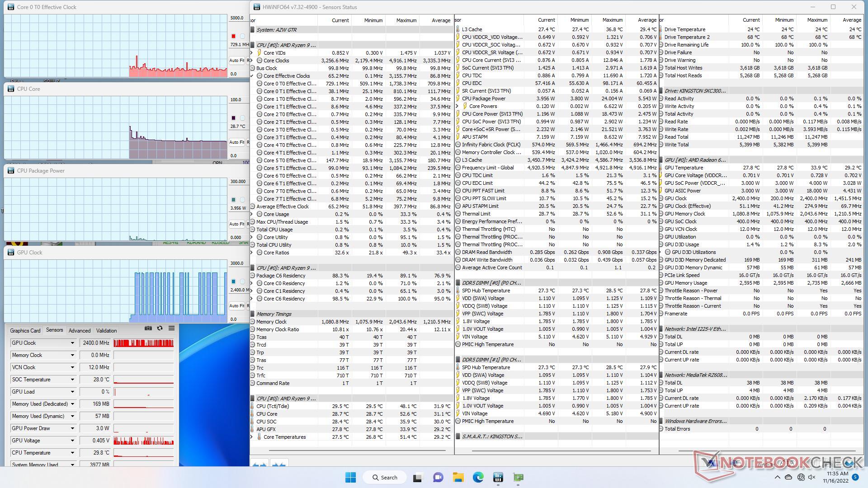
Task: Open network settings from tray globe icon
Action: click(x=801, y=477)
